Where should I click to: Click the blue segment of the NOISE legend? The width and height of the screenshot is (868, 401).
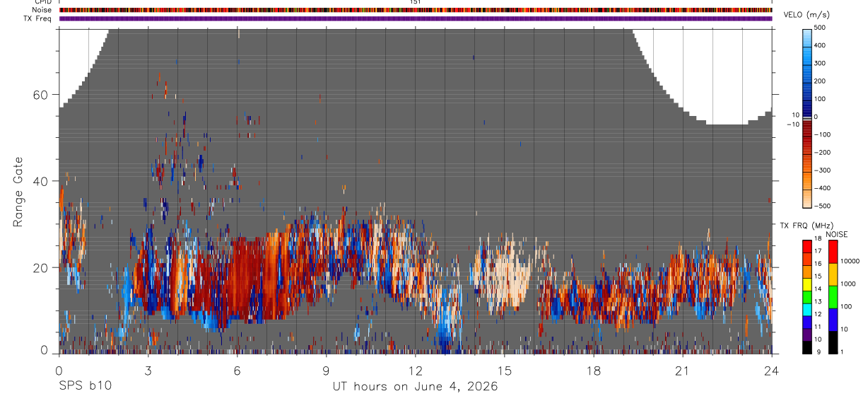click(x=833, y=320)
